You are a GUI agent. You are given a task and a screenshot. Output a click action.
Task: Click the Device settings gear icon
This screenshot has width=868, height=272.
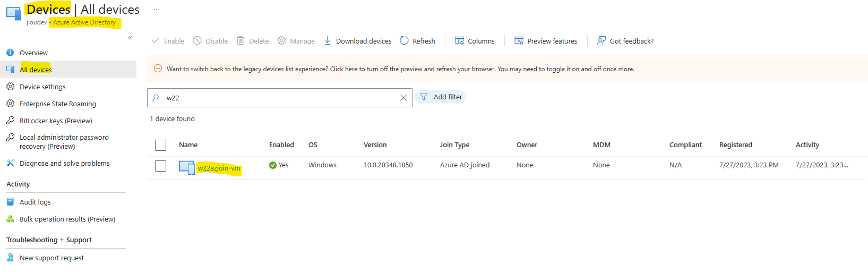click(10, 87)
